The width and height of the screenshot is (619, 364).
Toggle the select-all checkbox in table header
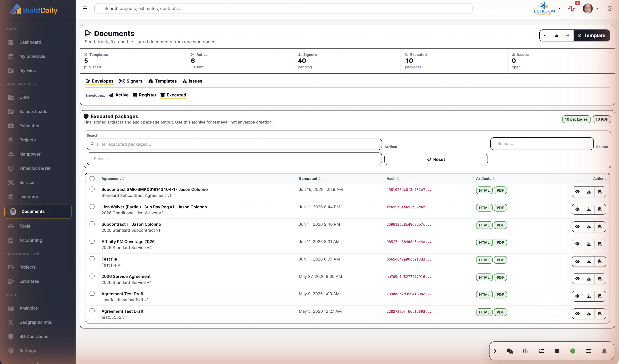click(x=92, y=179)
